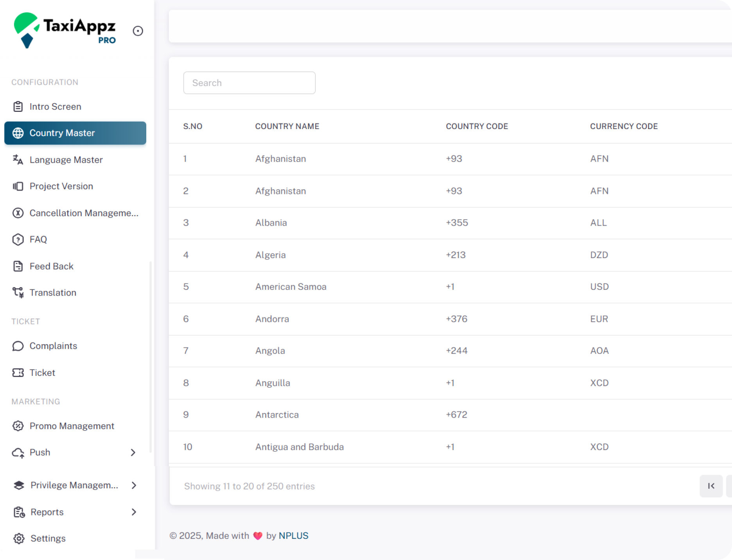This screenshot has width=732, height=560.
Task: Open the Complaints menu item
Action: [x=53, y=346]
